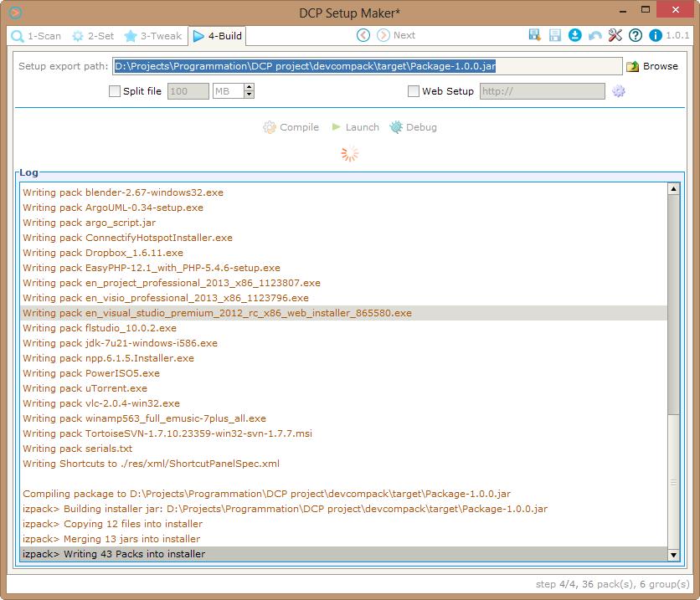Click the blue info about icon
700x600 pixels.
pyautogui.click(x=656, y=35)
